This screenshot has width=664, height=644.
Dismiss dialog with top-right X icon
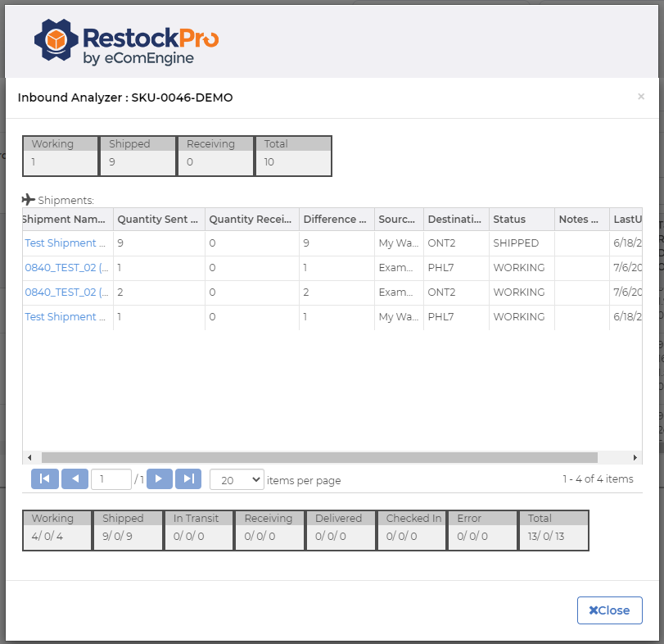click(x=640, y=97)
